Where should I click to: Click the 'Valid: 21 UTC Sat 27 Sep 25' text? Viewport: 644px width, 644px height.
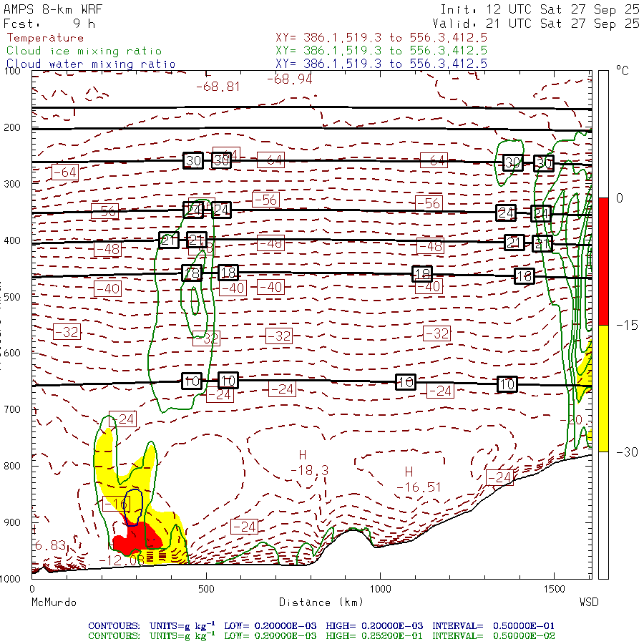(536, 24)
